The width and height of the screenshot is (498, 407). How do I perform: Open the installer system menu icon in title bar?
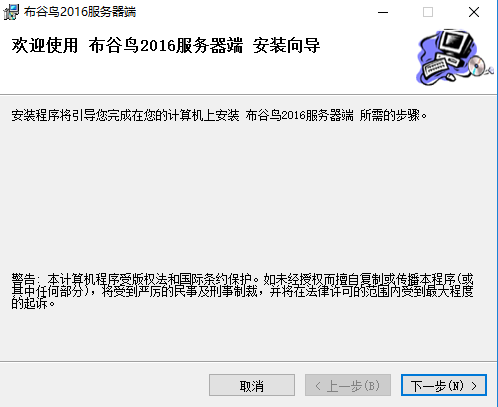[x=11, y=12]
